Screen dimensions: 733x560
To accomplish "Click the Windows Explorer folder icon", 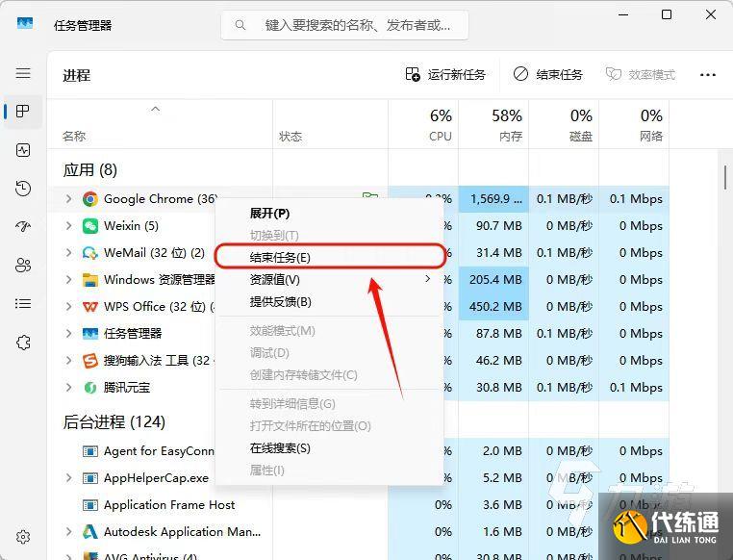I will pyautogui.click(x=90, y=280).
